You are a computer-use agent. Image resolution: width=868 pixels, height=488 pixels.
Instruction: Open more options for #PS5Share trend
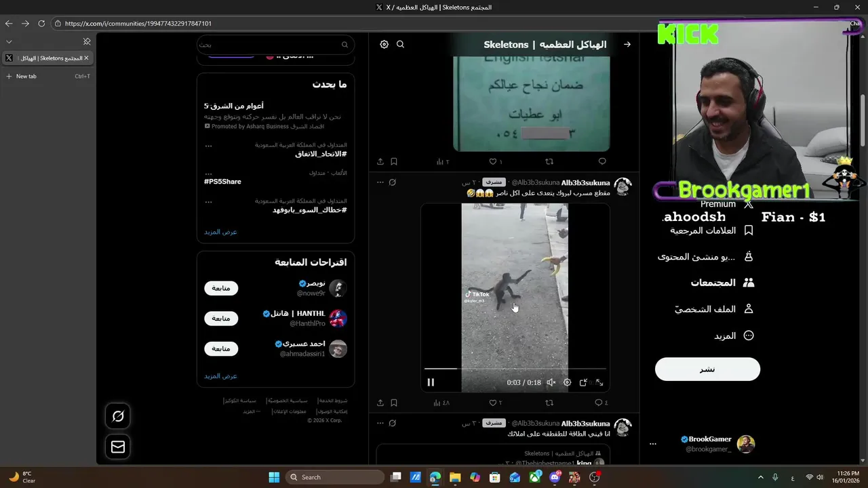click(208, 174)
